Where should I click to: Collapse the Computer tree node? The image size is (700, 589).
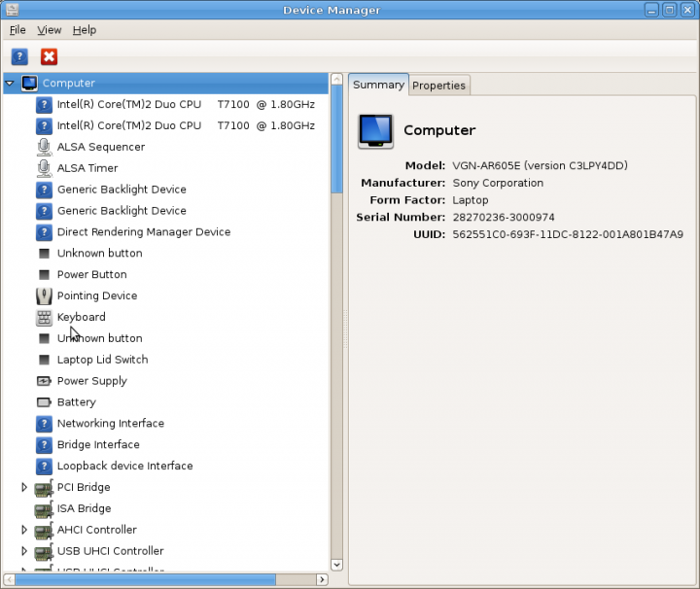point(10,84)
